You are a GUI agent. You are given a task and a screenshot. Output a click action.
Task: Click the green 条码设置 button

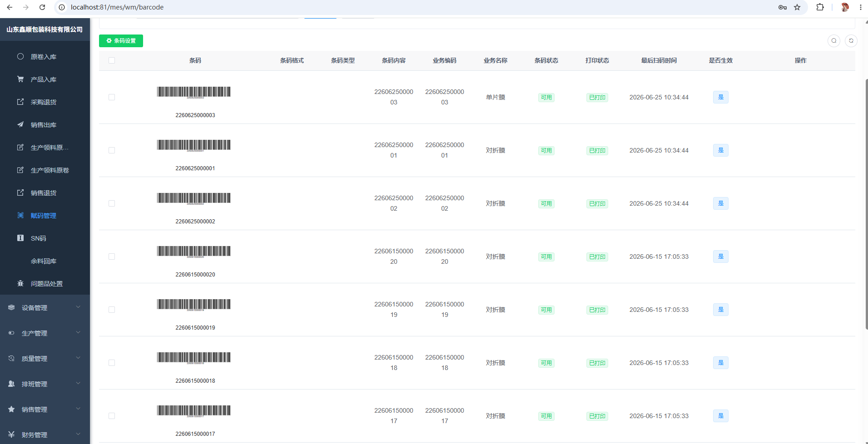[121, 41]
